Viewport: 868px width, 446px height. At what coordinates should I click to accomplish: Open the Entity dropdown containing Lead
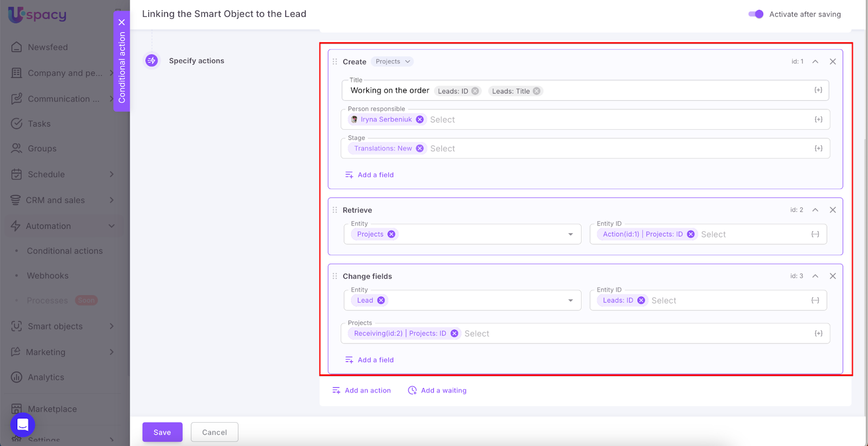(570, 301)
